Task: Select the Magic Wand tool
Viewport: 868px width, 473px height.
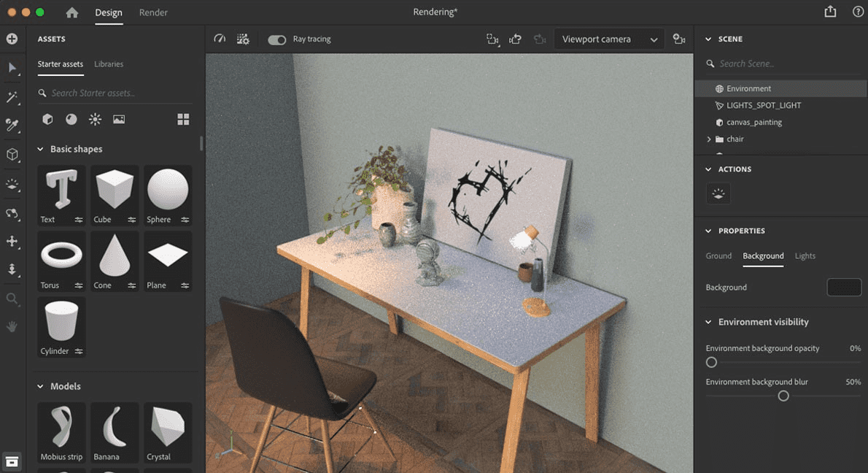Action: click(x=12, y=97)
